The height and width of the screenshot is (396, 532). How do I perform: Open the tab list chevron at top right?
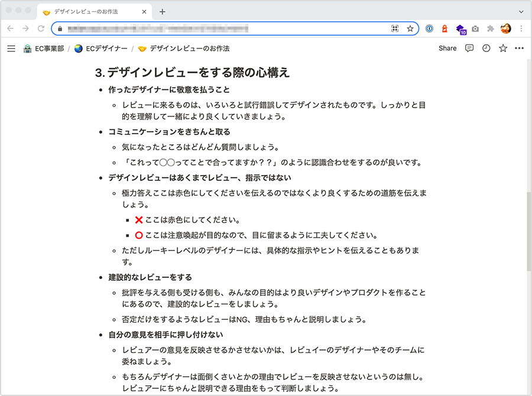(x=521, y=11)
